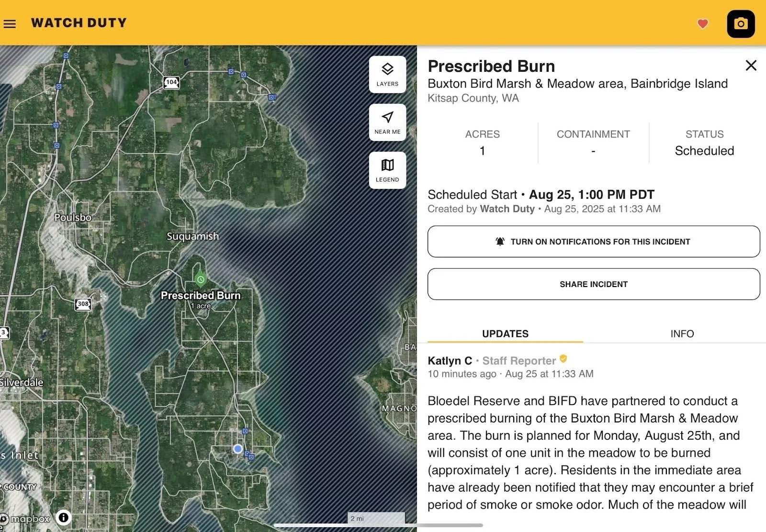Tap the red heart favorite icon
766x532 pixels.
click(x=702, y=23)
